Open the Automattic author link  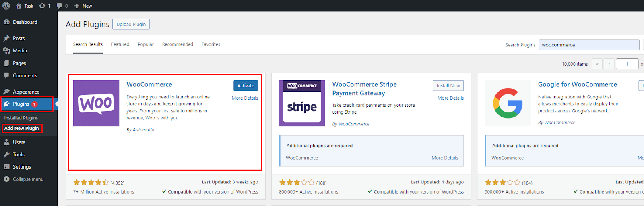144,130
